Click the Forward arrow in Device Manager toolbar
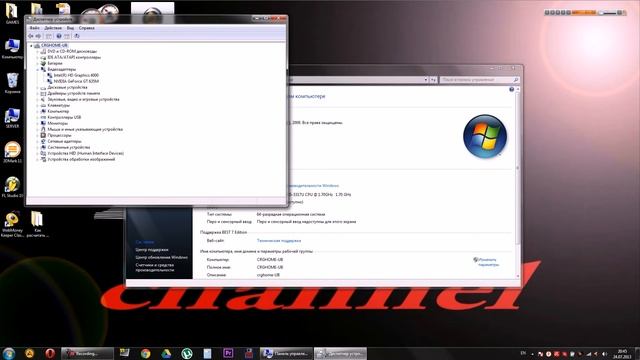Image resolution: width=640 pixels, height=360 pixels. [38, 36]
